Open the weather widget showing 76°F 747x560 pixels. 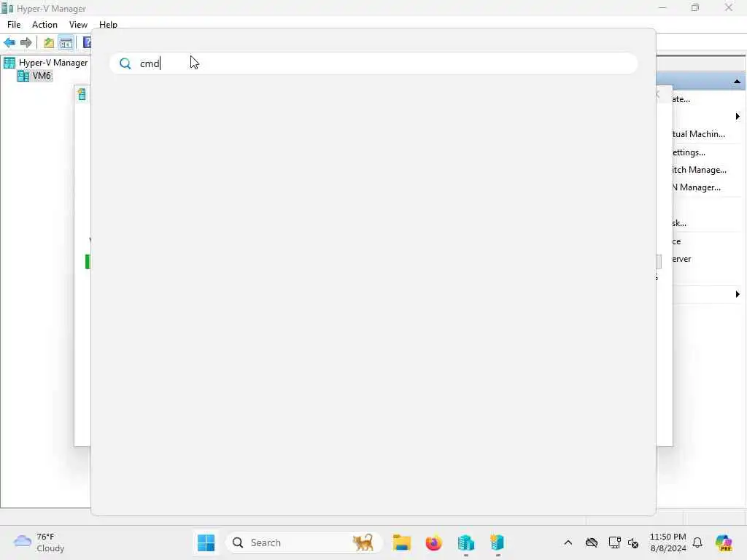(x=39, y=542)
